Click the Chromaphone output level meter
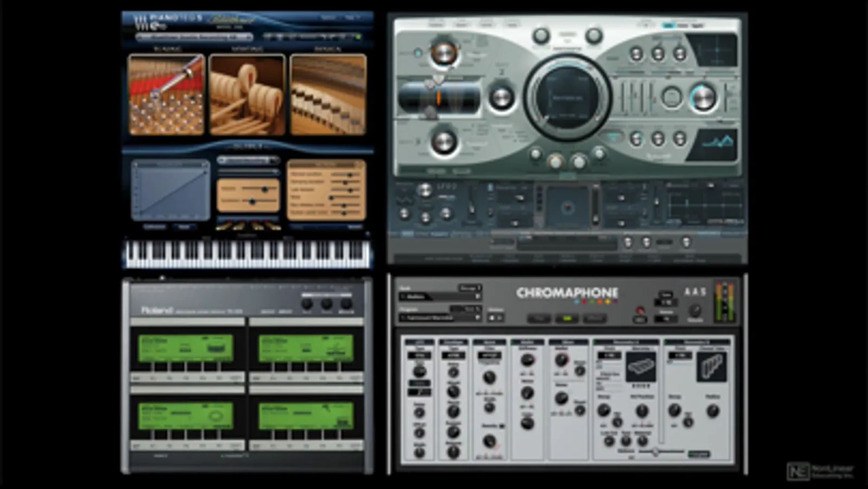 pos(725,301)
